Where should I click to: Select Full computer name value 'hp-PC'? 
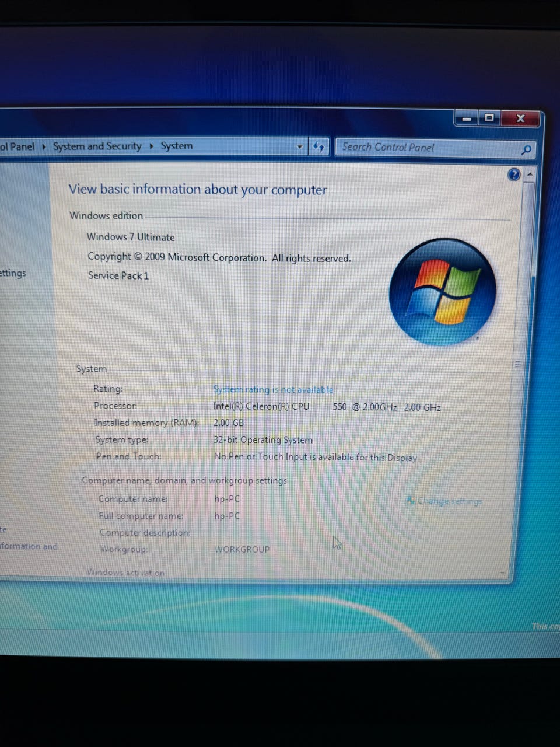click(x=227, y=516)
